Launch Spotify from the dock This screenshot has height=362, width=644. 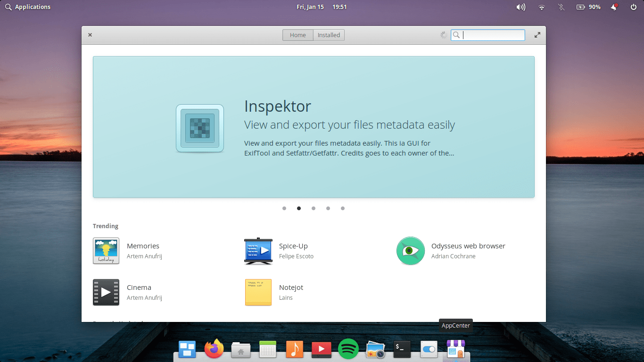[348, 349]
